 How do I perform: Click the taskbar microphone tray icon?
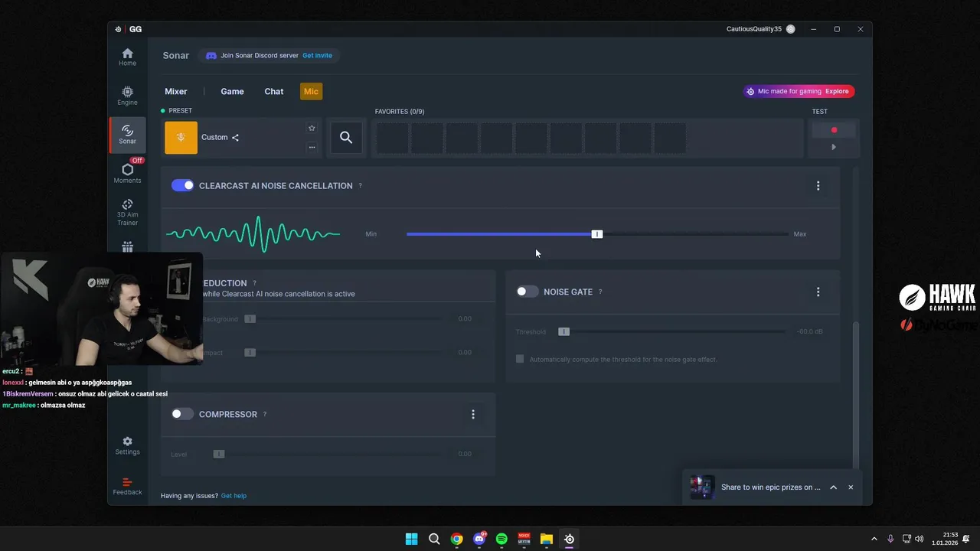click(890, 539)
